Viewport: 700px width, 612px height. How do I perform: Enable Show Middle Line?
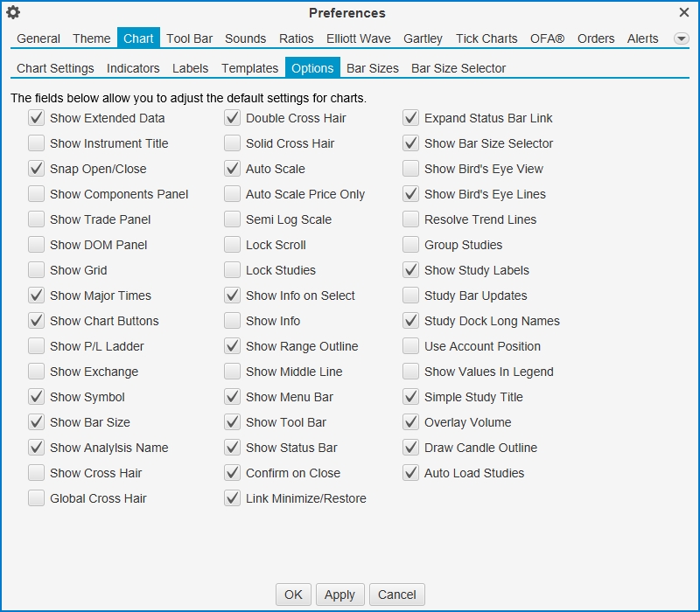point(232,372)
